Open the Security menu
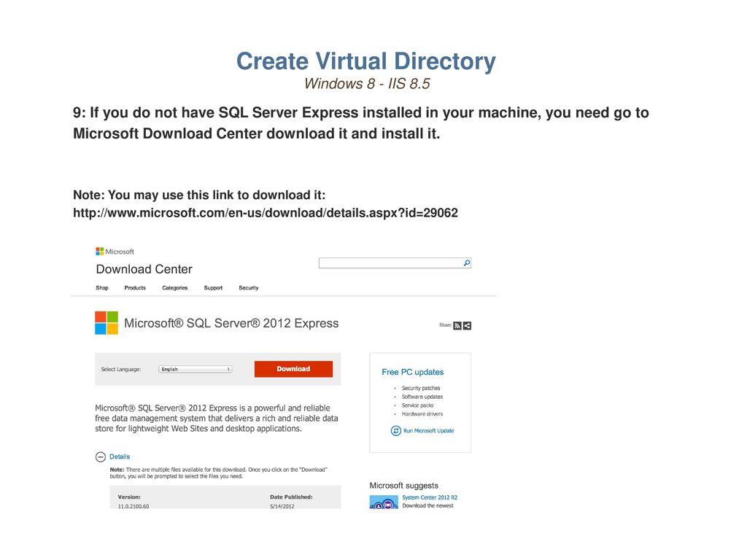Viewport: 747px width, 560px height. [x=249, y=287]
